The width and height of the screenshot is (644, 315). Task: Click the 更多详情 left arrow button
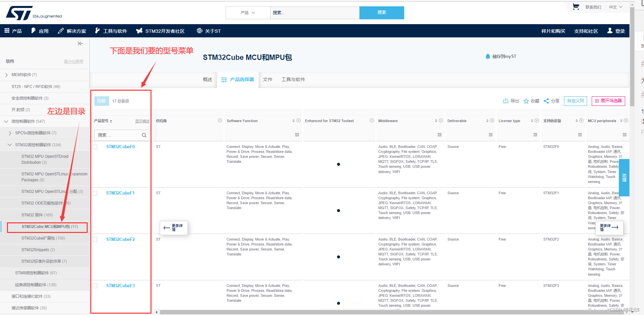click(x=174, y=228)
